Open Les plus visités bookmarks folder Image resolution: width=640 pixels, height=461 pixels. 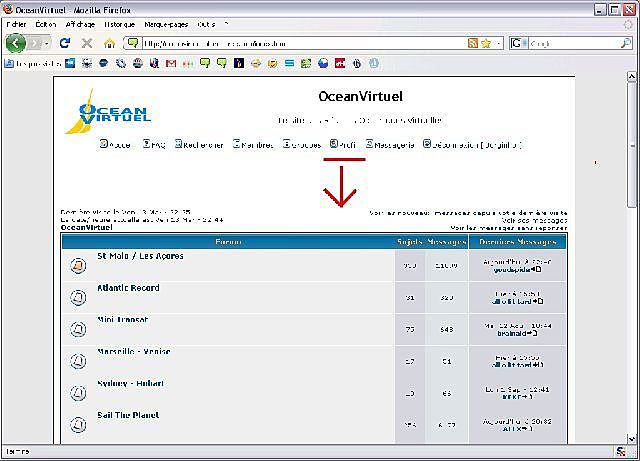coord(33,64)
